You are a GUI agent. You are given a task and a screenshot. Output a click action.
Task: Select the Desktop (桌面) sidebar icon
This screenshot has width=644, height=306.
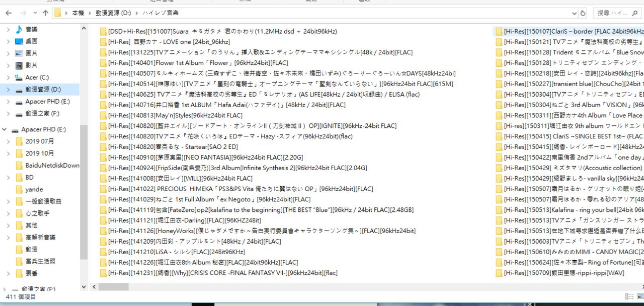[19, 41]
